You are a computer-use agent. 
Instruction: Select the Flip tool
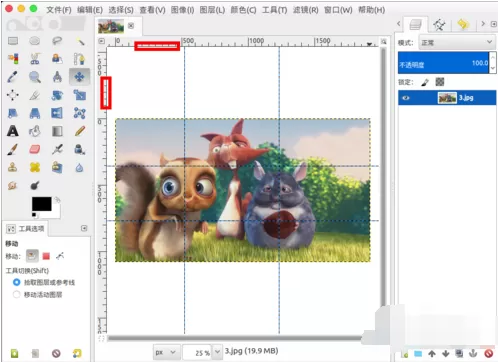pos(57,113)
